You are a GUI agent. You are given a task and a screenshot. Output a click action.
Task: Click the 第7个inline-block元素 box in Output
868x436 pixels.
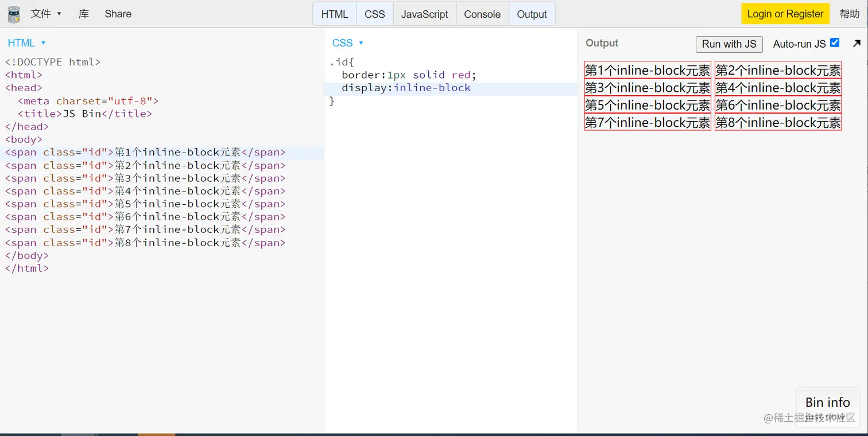pos(648,122)
